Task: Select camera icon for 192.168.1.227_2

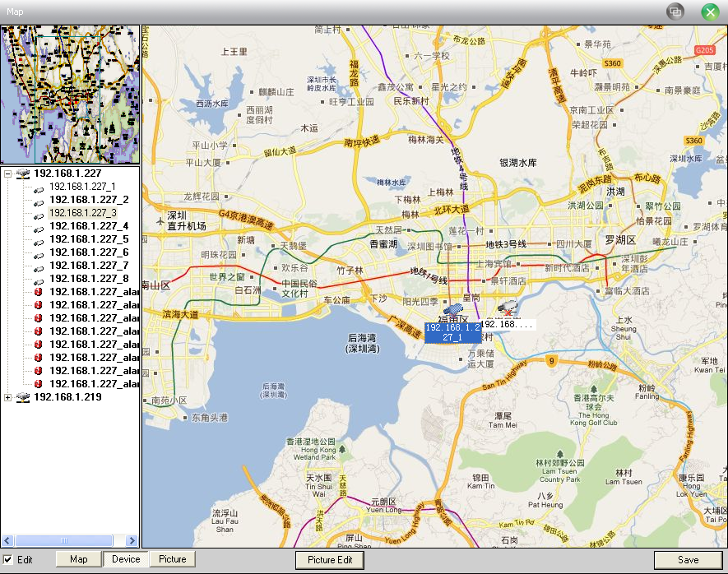Action: pos(39,203)
